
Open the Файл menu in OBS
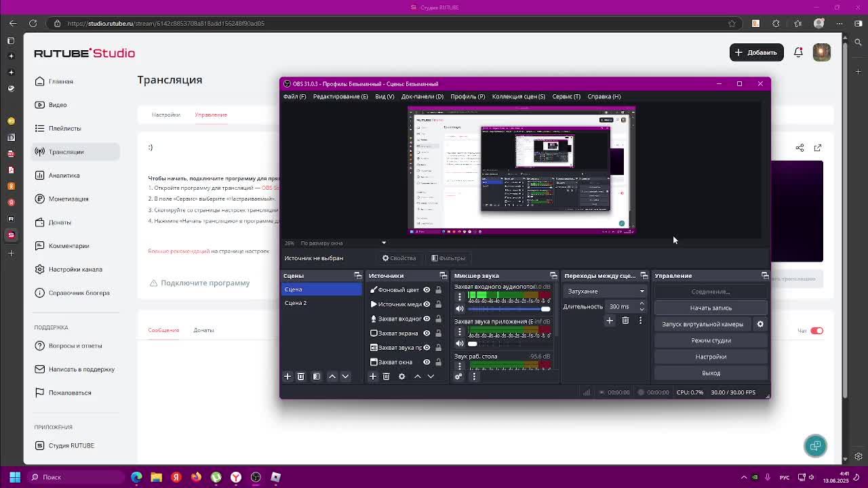click(x=294, y=96)
